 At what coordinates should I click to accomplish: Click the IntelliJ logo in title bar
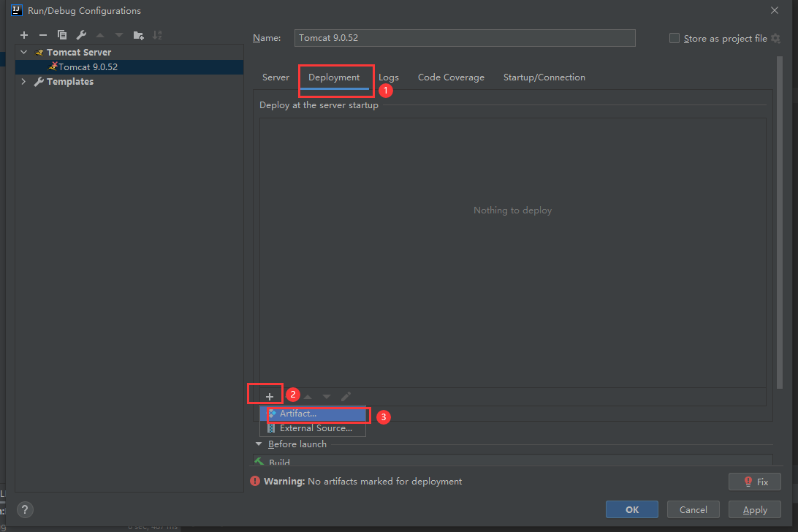pyautogui.click(x=16, y=10)
